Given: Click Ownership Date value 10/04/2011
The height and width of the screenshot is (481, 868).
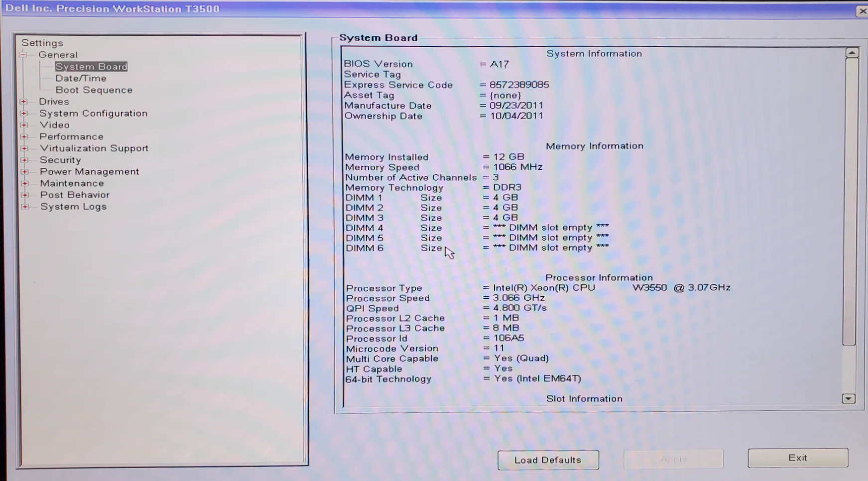Looking at the screenshot, I should [516, 116].
